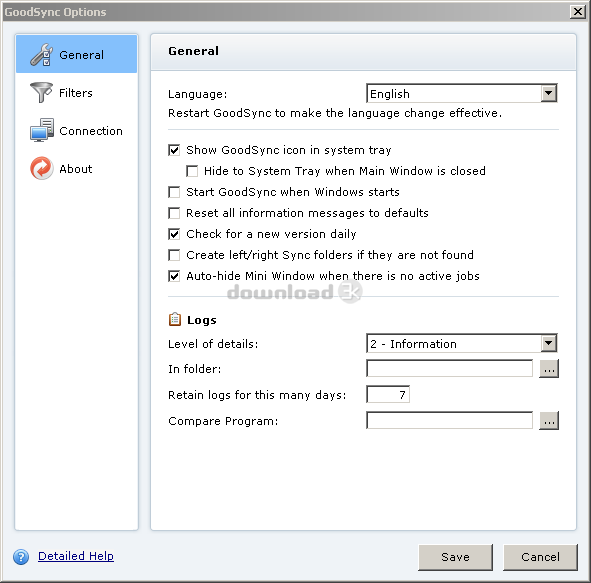Click the Save button
The height and width of the screenshot is (583, 591).
click(455, 557)
